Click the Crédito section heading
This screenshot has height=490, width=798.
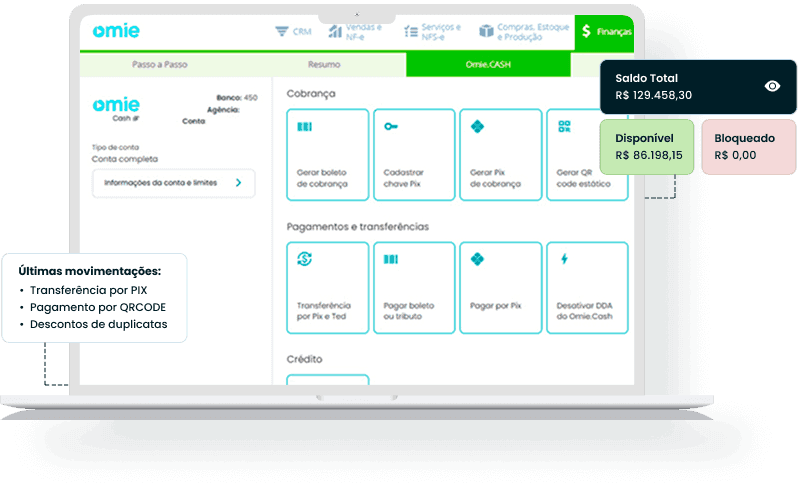[304, 359]
